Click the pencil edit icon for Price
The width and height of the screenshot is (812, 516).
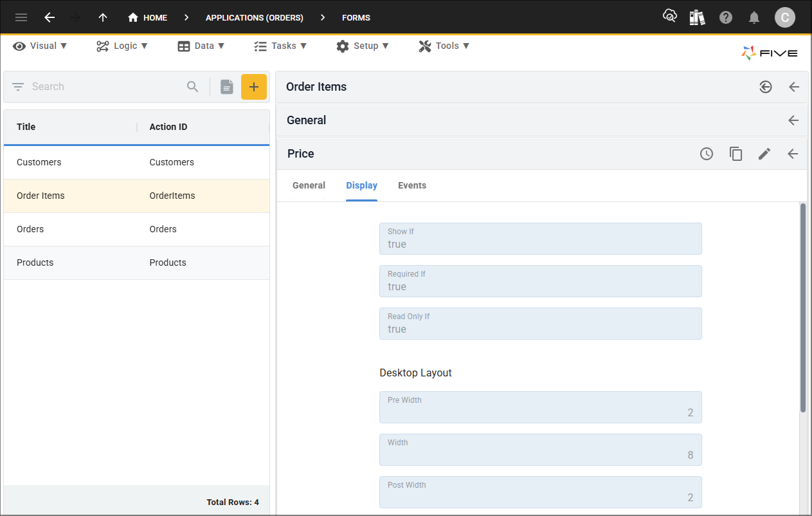coord(764,154)
